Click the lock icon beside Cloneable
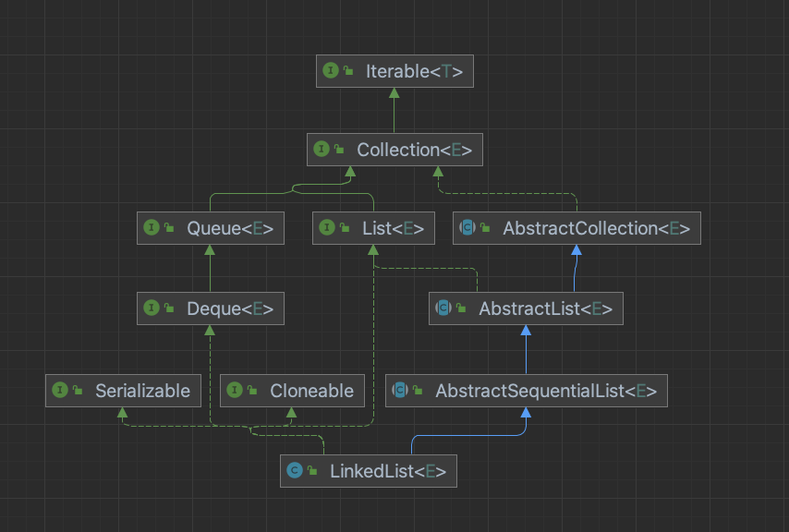The image size is (789, 532). point(252,390)
